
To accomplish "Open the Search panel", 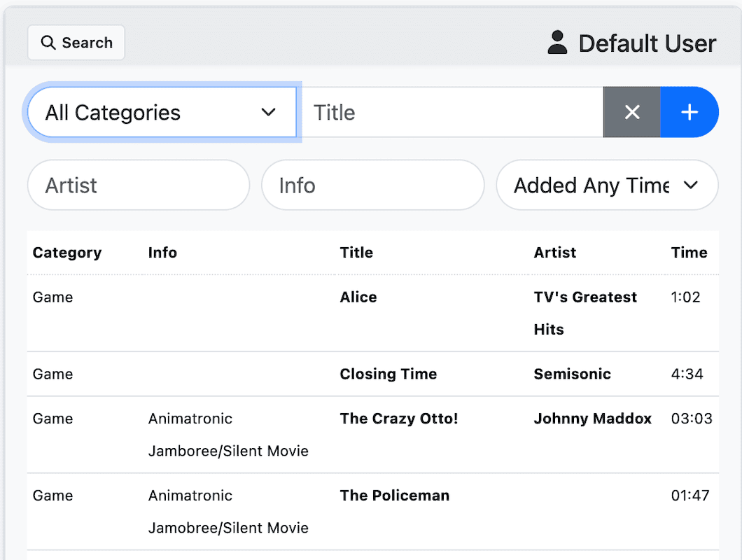I will click(76, 43).
